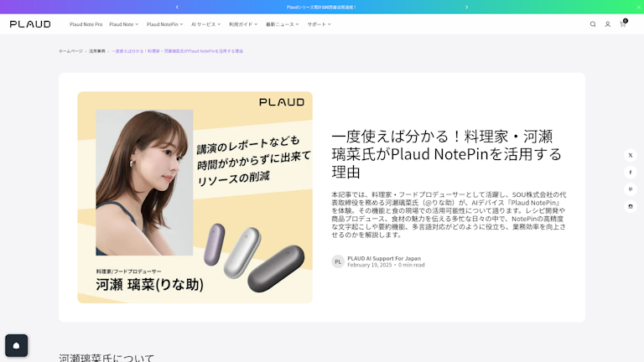Viewport: 644px width, 362px height.
Task: Click ホームページ breadcrumb link
Action: [70, 51]
